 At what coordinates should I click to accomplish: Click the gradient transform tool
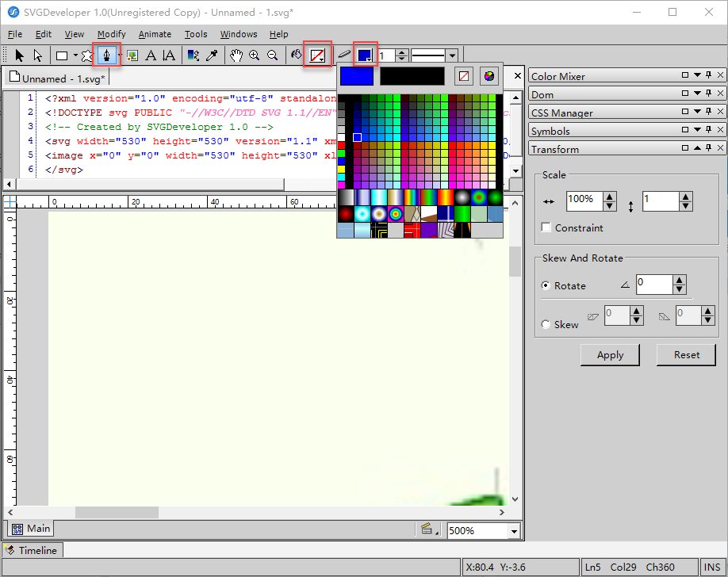click(193, 55)
